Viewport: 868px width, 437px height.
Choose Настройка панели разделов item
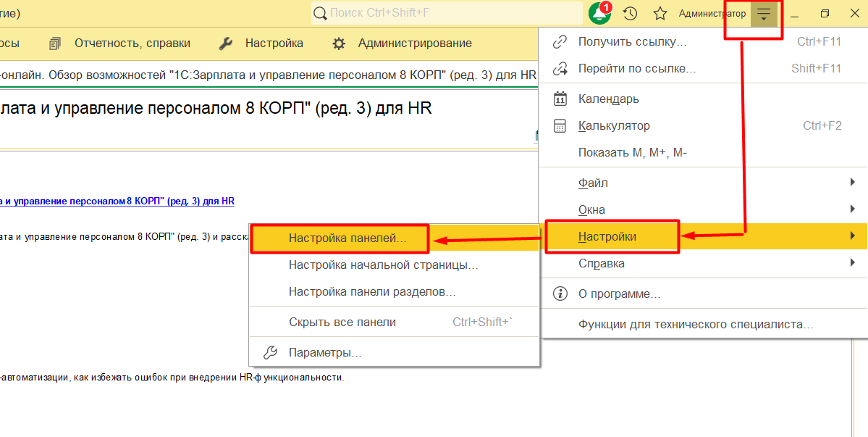pyautogui.click(x=394, y=291)
